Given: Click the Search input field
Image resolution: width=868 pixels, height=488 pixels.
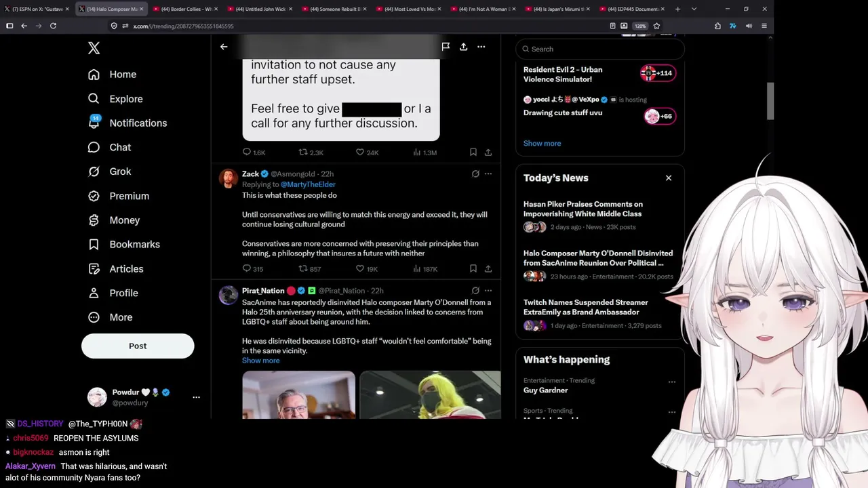Looking at the screenshot, I should click(600, 49).
